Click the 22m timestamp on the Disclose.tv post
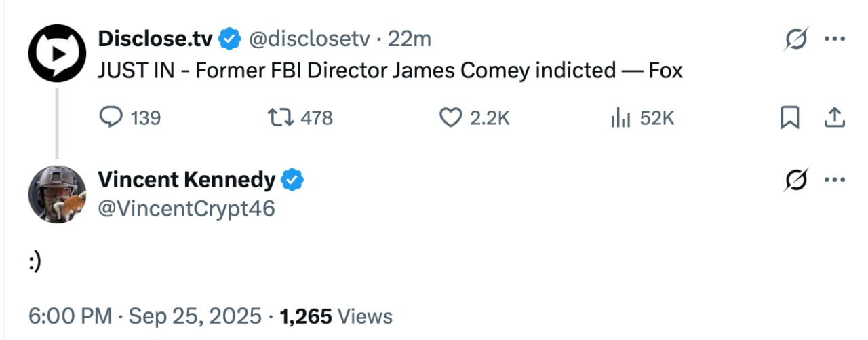 pyautogui.click(x=409, y=39)
